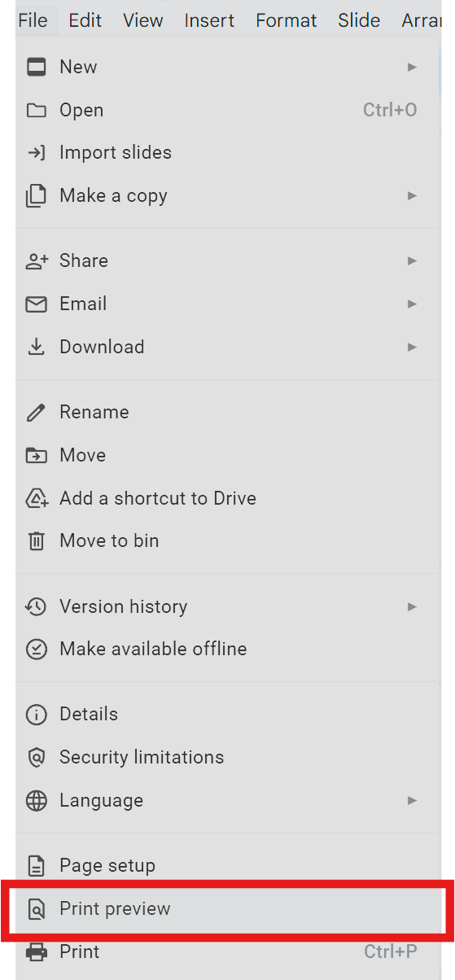
Task: Click the Share person-plus icon
Action: (x=36, y=260)
